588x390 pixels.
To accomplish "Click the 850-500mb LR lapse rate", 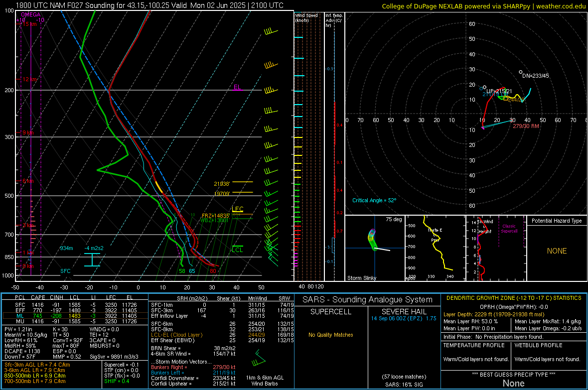I will coord(34,376).
